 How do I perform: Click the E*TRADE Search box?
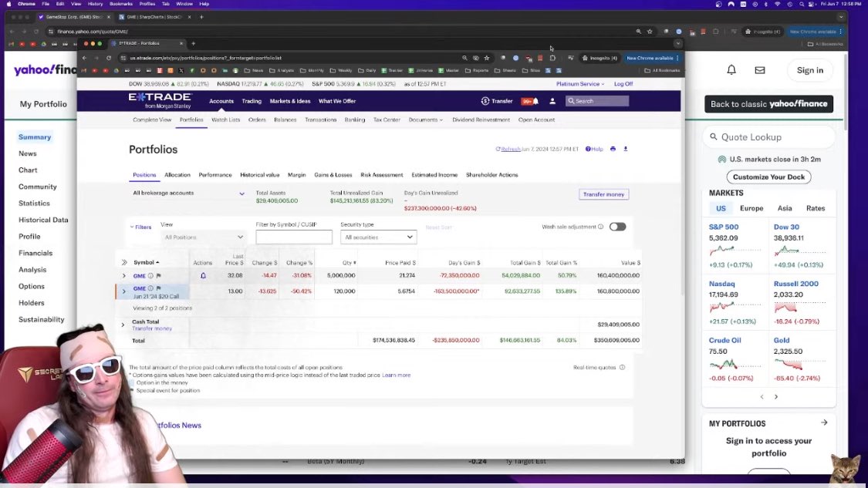[x=597, y=101]
